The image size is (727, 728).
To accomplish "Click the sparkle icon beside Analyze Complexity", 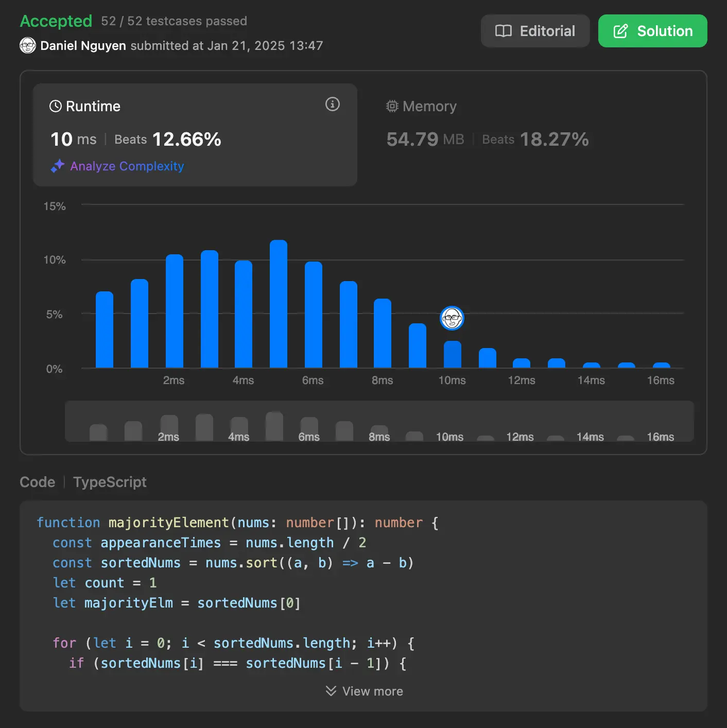I will click(57, 166).
